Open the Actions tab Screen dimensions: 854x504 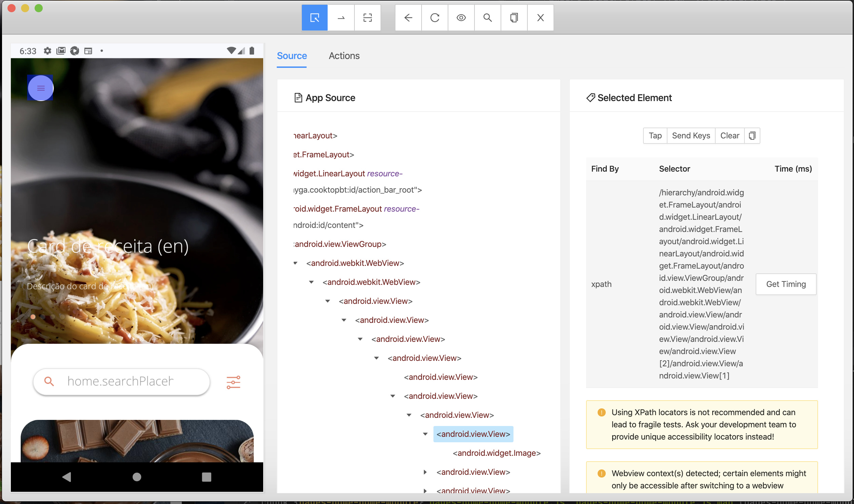click(344, 56)
